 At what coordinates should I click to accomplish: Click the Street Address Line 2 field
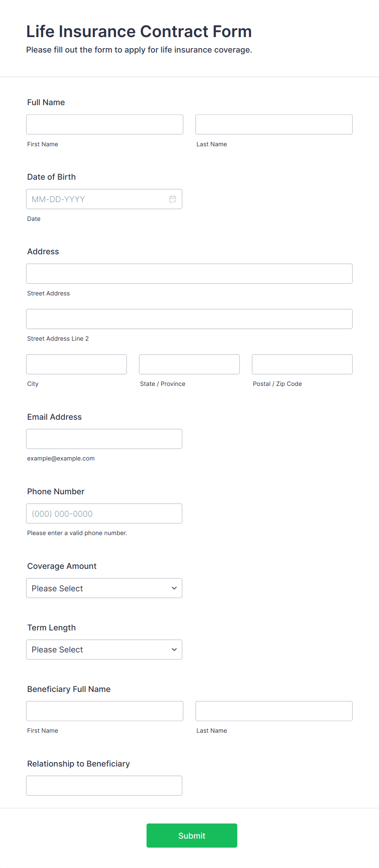tap(189, 319)
